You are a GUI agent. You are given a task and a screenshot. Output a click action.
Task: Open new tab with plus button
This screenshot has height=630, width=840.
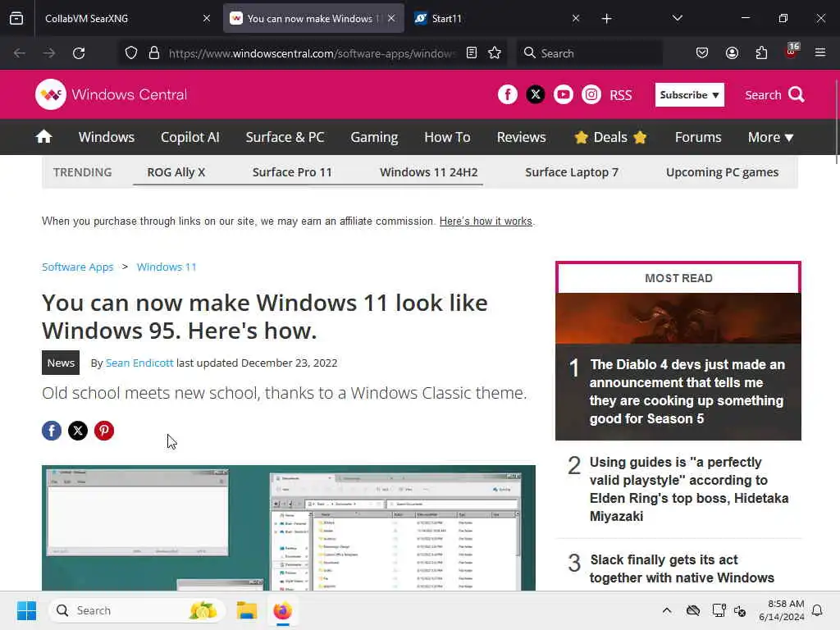(x=606, y=19)
